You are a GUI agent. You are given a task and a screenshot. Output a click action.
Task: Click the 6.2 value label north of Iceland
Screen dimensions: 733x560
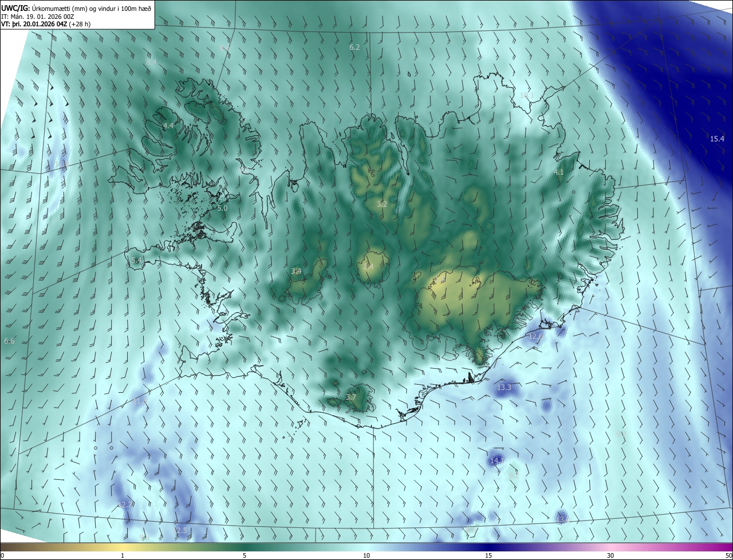pyautogui.click(x=354, y=47)
